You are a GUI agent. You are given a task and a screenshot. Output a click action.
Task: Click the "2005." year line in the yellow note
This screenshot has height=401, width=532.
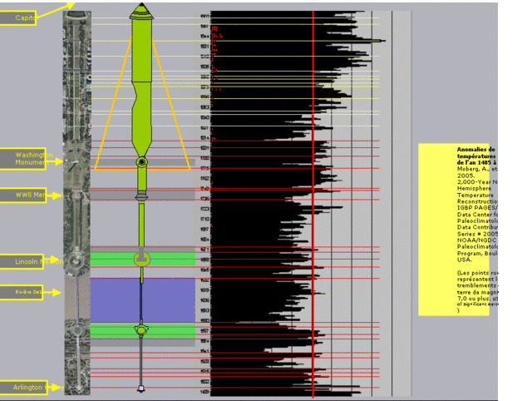coord(465,176)
